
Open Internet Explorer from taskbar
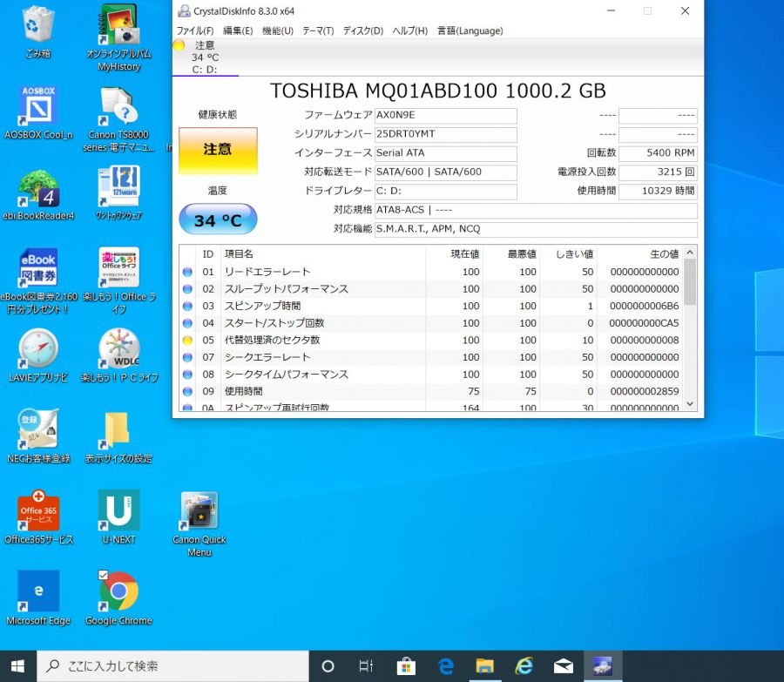click(524, 666)
